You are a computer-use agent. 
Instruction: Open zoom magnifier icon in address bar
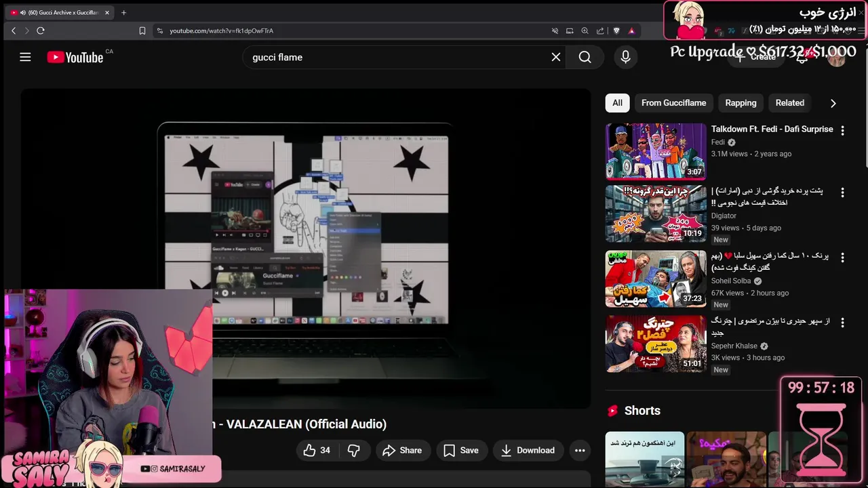coord(585,30)
